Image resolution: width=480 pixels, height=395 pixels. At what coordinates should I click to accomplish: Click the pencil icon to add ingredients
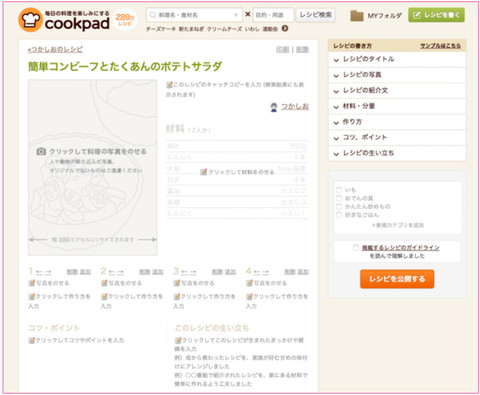pyautogui.click(x=203, y=172)
